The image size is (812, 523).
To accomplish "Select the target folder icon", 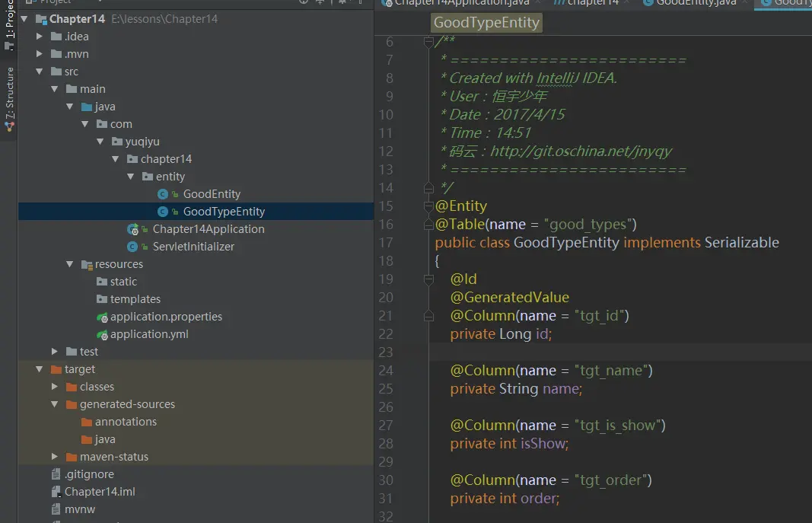I will [x=56, y=369].
